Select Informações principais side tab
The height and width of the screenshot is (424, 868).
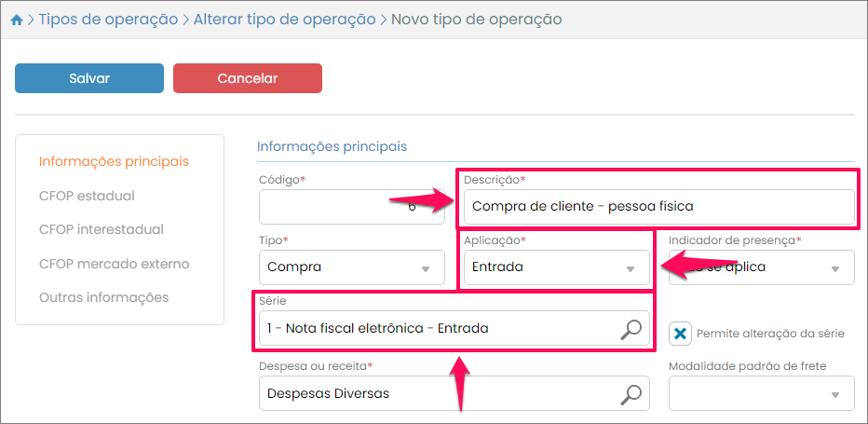pyautogui.click(x=114, y=161)
